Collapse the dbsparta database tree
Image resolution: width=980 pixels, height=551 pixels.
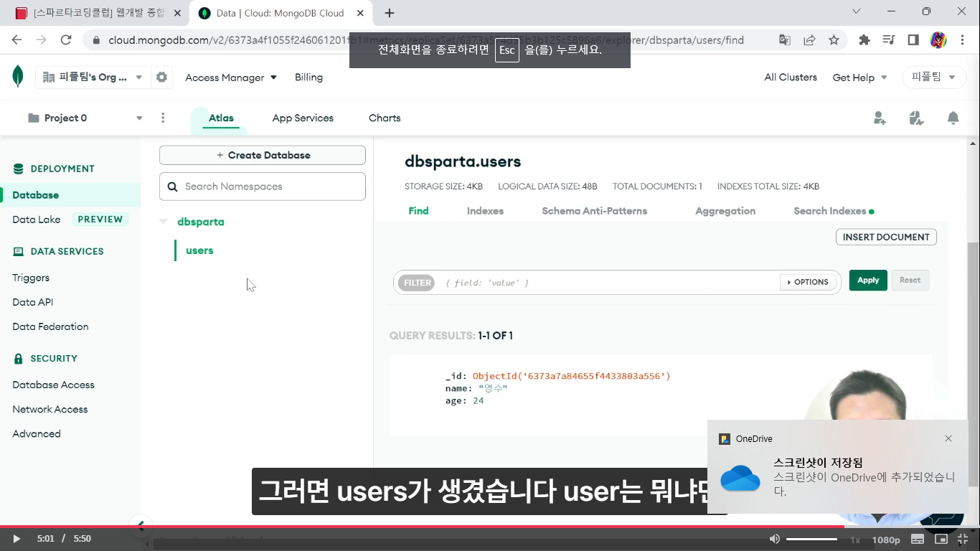tap(164, 222)
